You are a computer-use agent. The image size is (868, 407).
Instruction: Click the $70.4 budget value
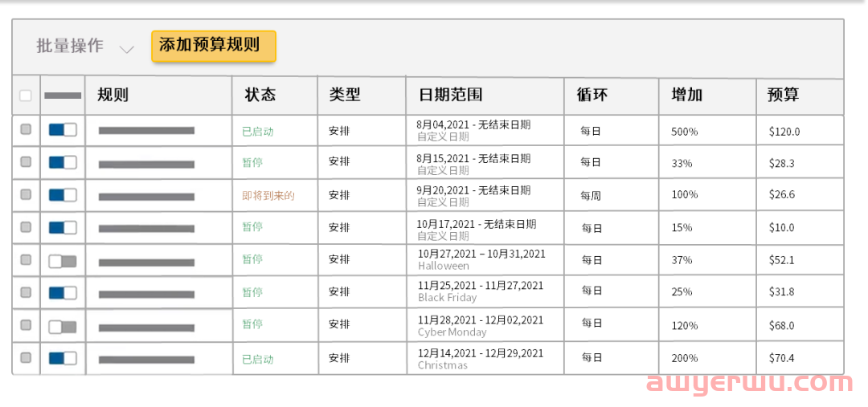pos(782,358)
